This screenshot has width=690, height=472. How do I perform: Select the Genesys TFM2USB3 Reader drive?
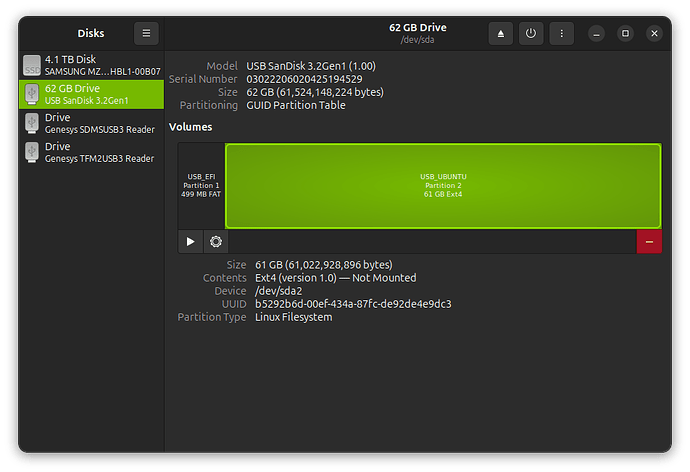point(92,152)
